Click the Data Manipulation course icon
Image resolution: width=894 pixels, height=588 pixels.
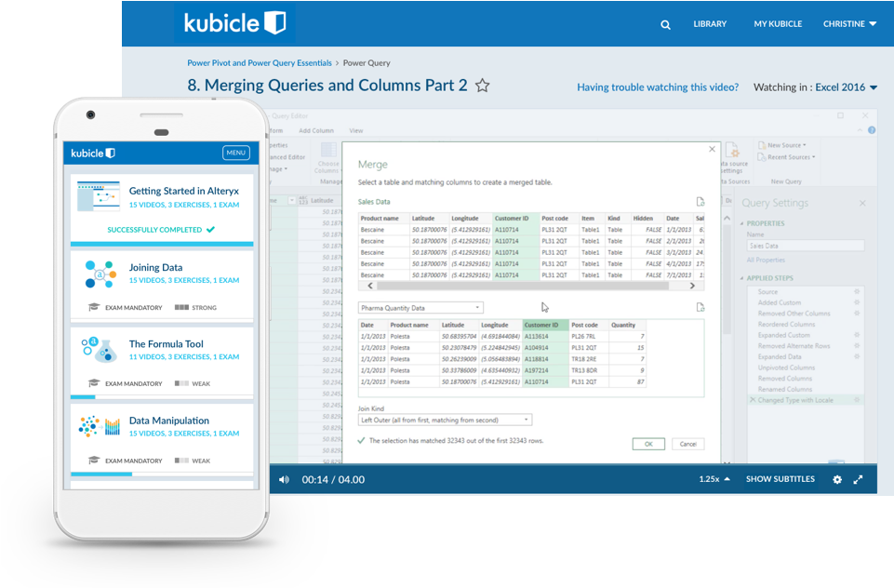coord(100,426)
